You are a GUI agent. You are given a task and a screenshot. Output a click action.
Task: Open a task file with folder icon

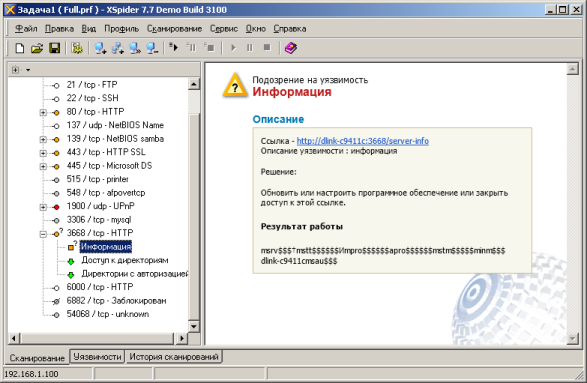coord(37,48)
